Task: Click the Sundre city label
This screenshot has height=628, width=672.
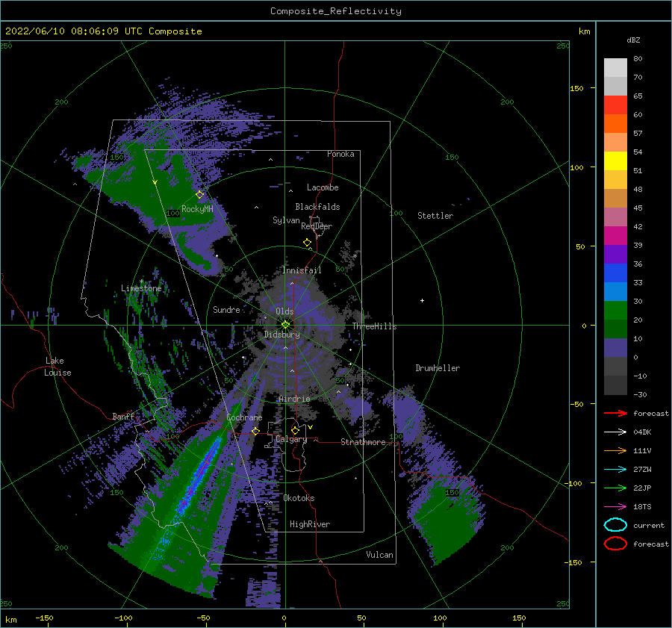Action: click(x=226, y=309)
